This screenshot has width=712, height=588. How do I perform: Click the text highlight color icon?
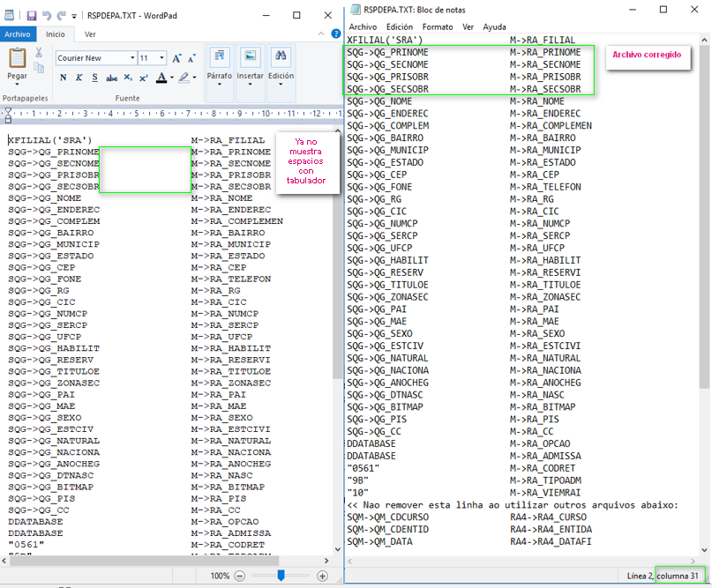(x=184, y=78)
